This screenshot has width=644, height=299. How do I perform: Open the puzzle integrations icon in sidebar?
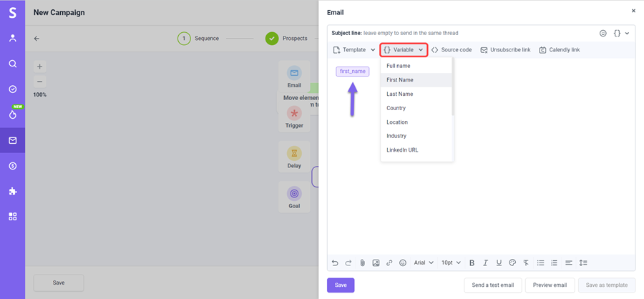point(13,192)
